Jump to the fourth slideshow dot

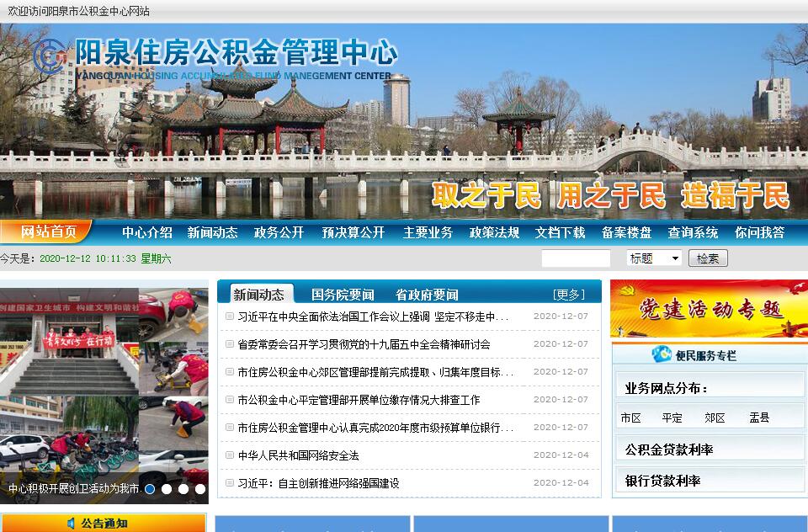pos(200,488)
